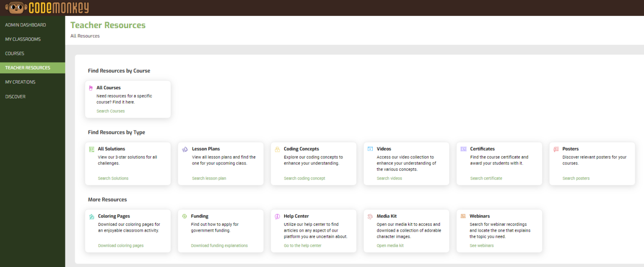Viewport: 644px width, 267px height.
Task: Click the Posters card icon
Action: pos(556,149)
